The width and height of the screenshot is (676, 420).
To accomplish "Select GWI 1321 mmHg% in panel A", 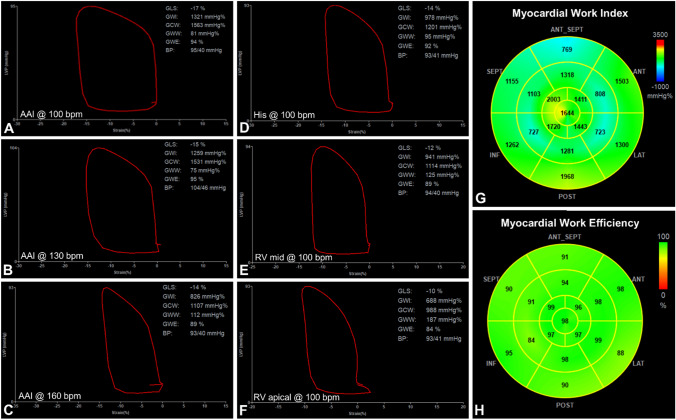I will pyautogui.click(x=207, y=16).
